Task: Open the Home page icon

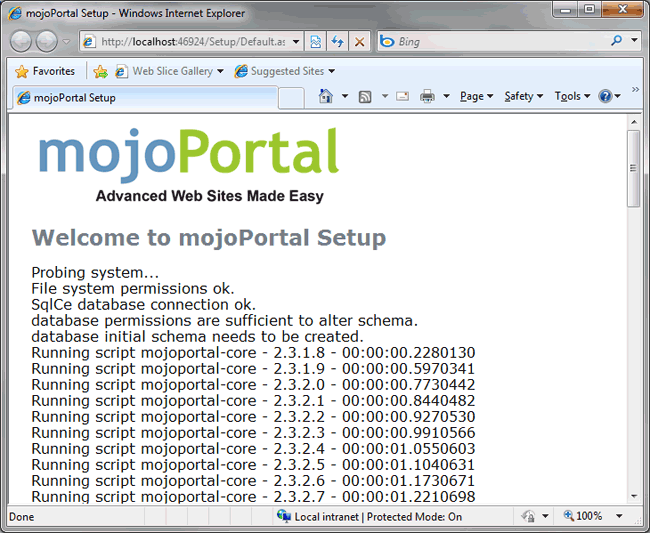Action: coord(325,97)
